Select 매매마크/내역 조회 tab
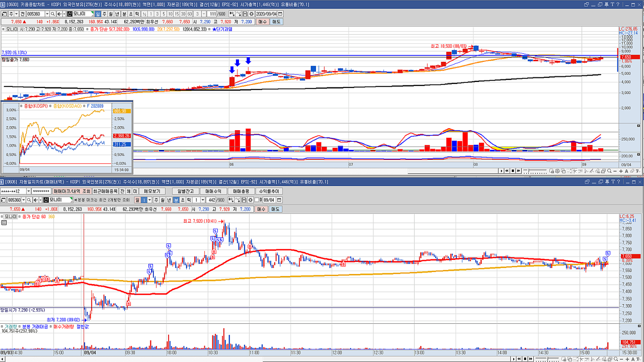Image resolution: width=644 pixels, height=362 pixels. tap(72, 191)
